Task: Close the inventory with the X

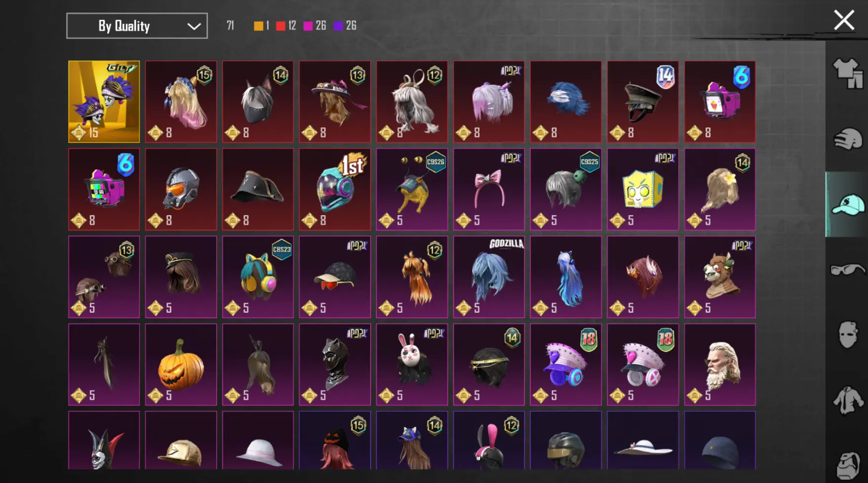Action: (844, 21)
